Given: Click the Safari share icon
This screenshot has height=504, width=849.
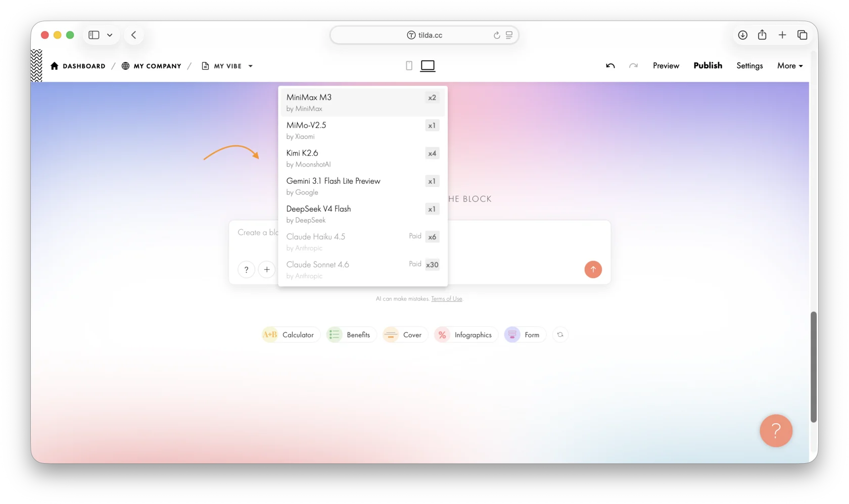Looking at the screenshot, I should coord(762,34).
